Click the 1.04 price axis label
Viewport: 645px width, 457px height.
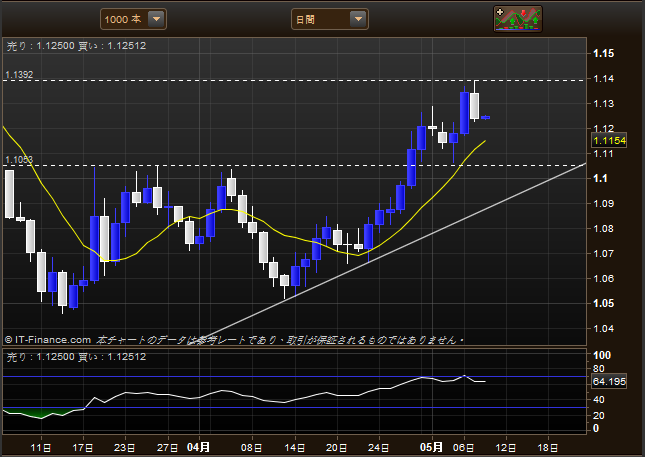(603, 328)
